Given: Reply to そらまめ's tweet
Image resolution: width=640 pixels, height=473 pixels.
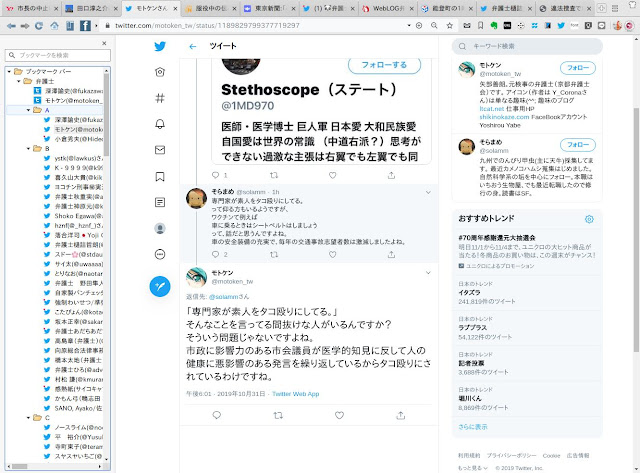Looking at the screenshot, I should (216, 254).
